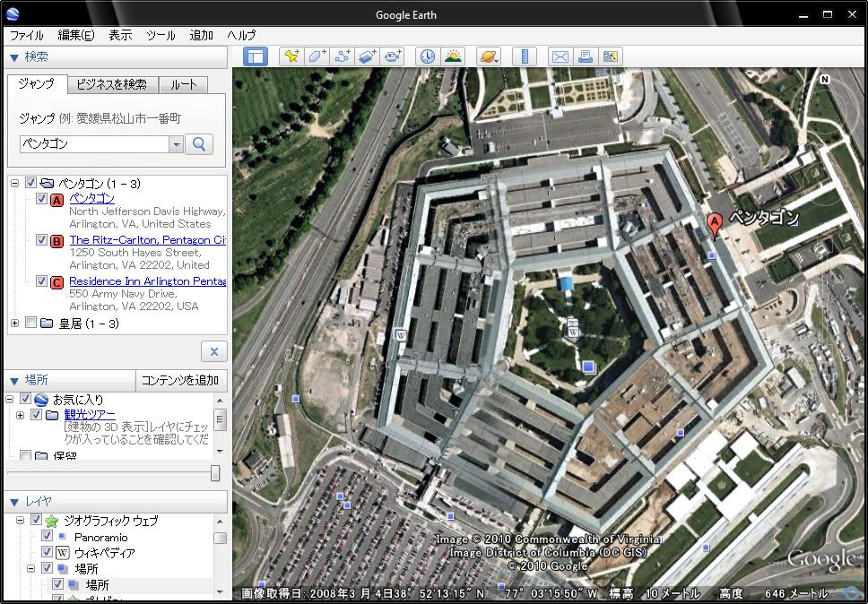Click the search magnifier button
The width and height of the screenshot is (868, 604).
[199, 144]
